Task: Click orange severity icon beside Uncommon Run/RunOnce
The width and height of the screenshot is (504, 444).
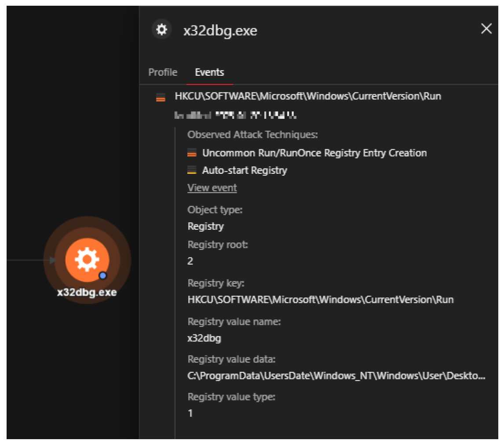Action: [191, 153]
